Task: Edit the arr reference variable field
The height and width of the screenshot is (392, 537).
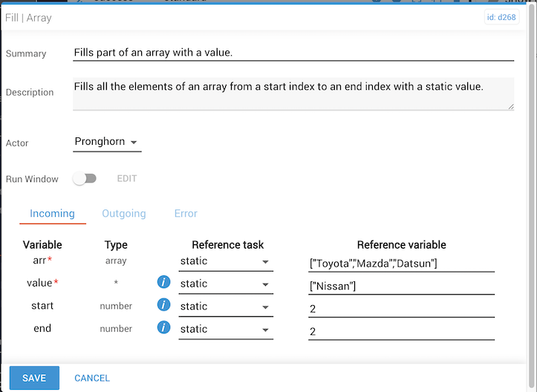Action: pos(401,262)
